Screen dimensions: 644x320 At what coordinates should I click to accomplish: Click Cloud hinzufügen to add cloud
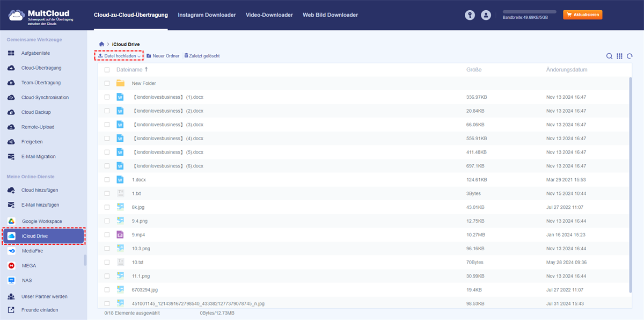click(40, 190)
